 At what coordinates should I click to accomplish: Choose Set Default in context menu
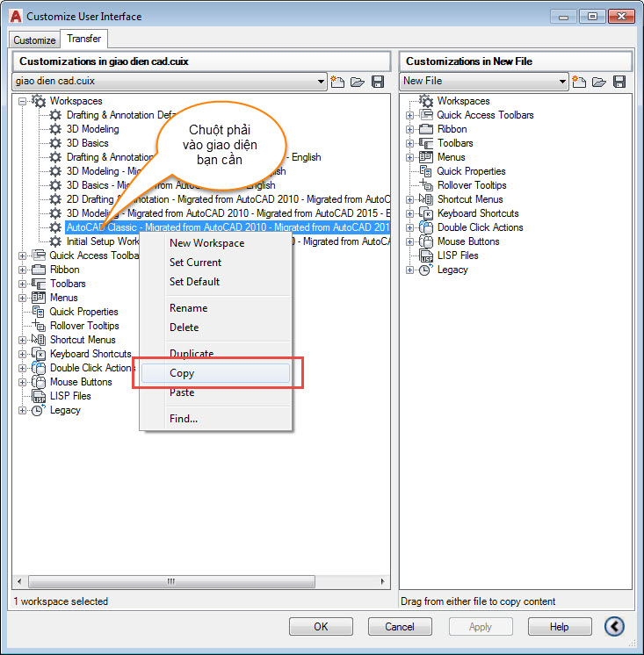click(215, 282)
